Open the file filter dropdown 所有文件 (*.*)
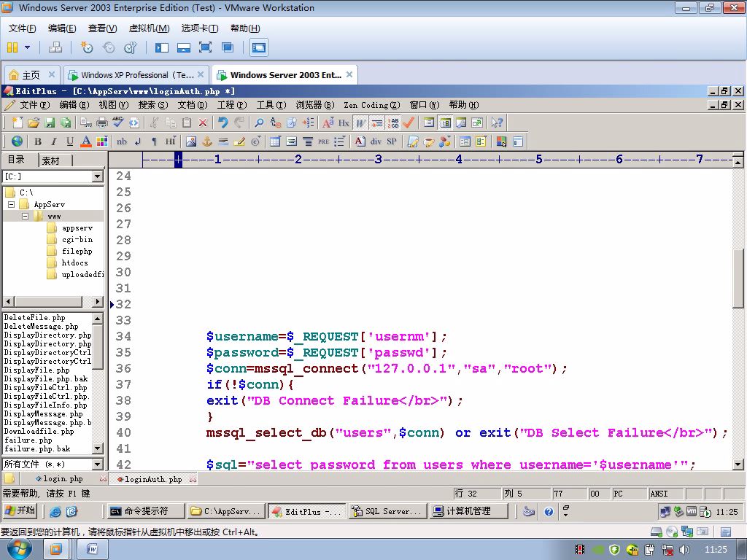The width and height of the screenshot is (747, 560). pos(98,464)
